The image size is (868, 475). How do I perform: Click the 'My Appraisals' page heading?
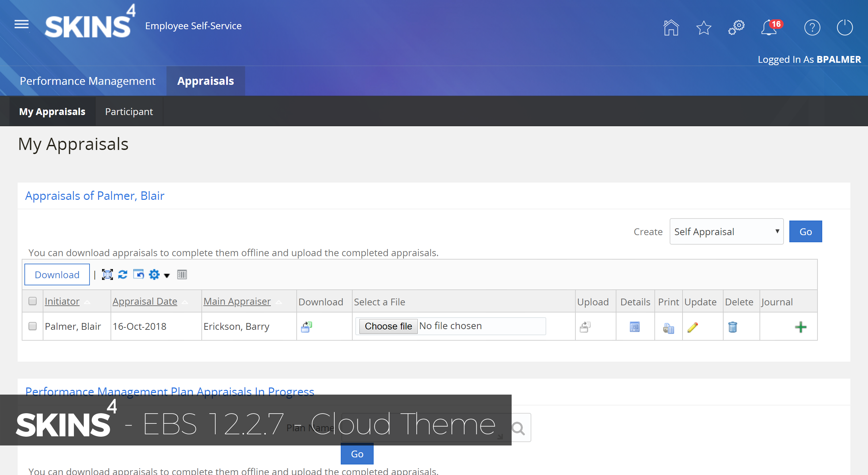[73, 144]
